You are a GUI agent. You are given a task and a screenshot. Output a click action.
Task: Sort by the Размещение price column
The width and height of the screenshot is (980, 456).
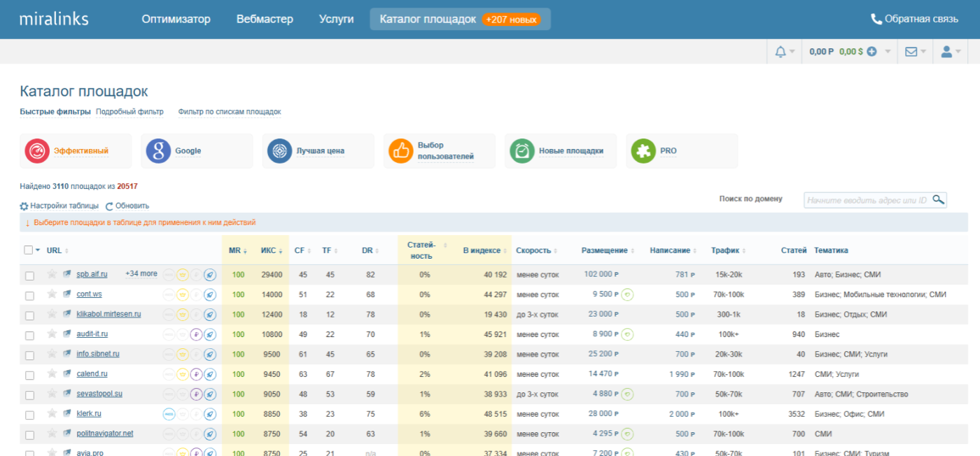pos(608,250)
